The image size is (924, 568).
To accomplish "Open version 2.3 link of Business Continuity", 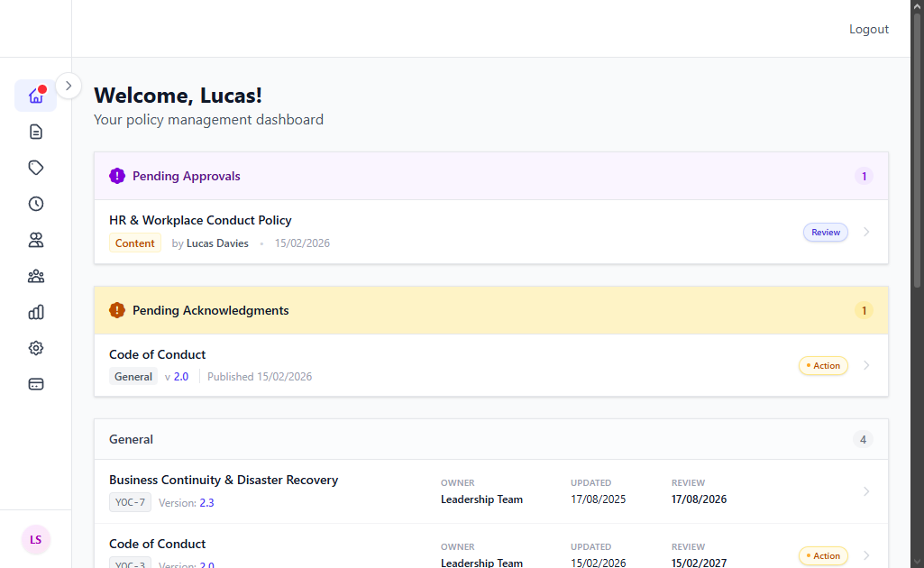I will (206, 503).
